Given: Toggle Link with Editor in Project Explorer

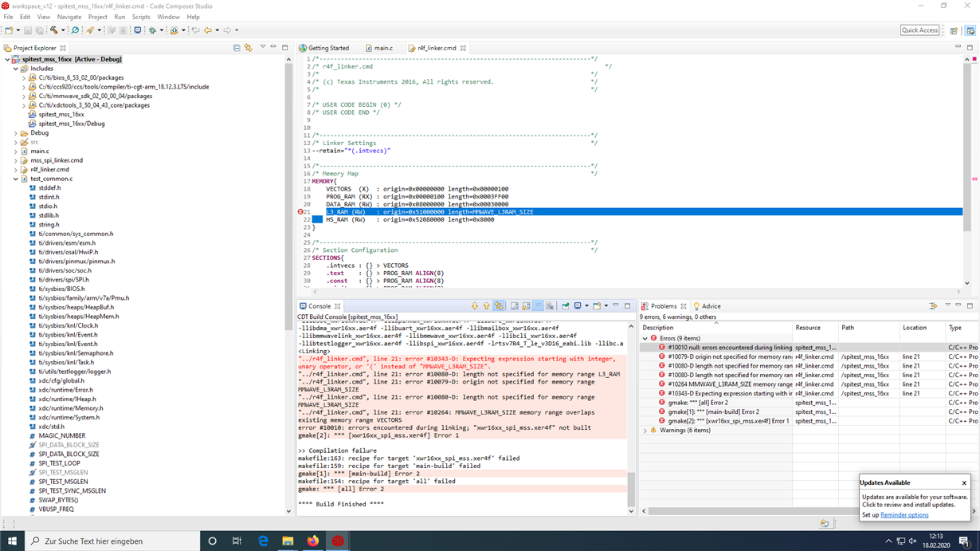Looking at the screenshot, I should (248, 48).
